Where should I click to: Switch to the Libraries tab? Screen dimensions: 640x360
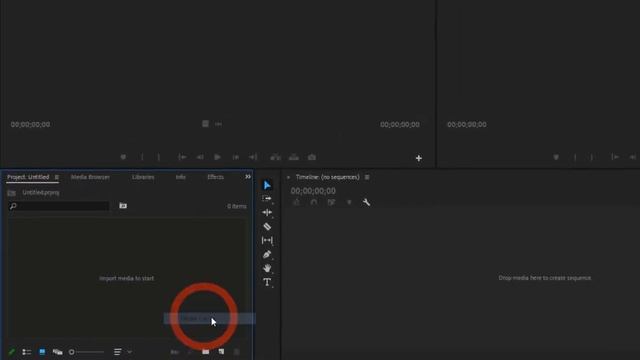click(x=143, y=177)
